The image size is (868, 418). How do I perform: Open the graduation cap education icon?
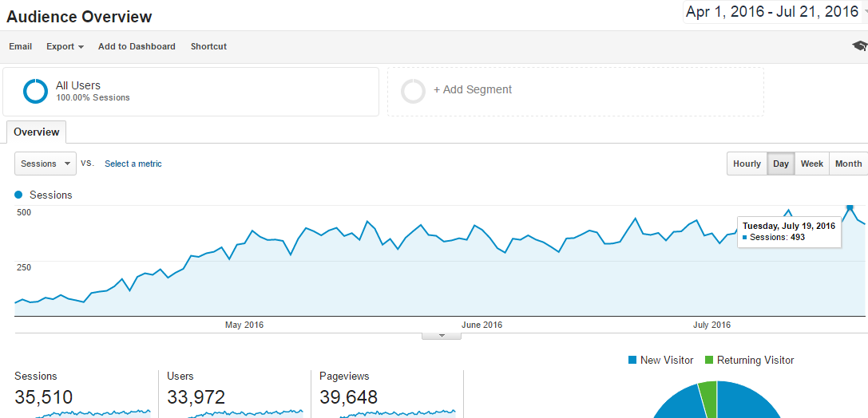coord(860,46)
